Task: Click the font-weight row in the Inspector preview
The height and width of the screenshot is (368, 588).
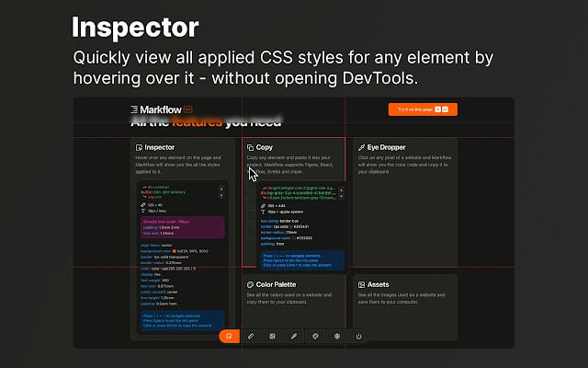Action: (x=155, y=281)
